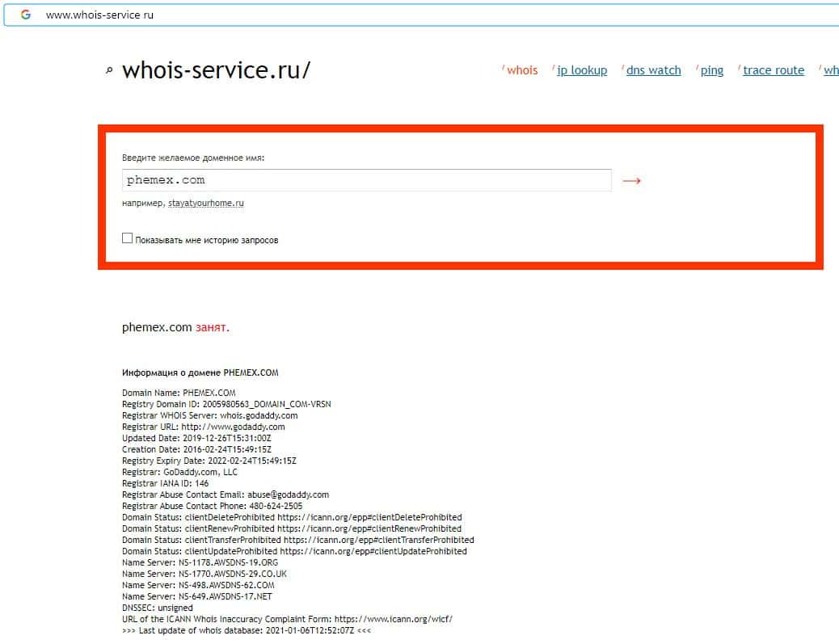839x644 pixels.
Task: Click 'Registrar IANA ID: 146' line
Action: pos(166,483)
